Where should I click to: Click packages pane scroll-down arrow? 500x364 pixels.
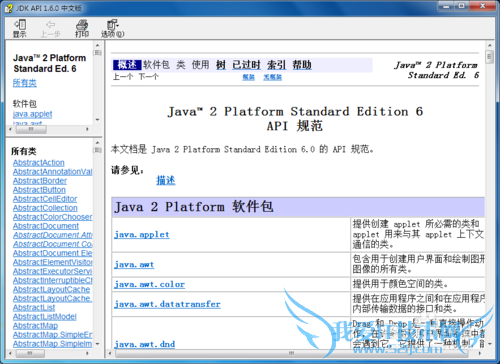[97, 120]
